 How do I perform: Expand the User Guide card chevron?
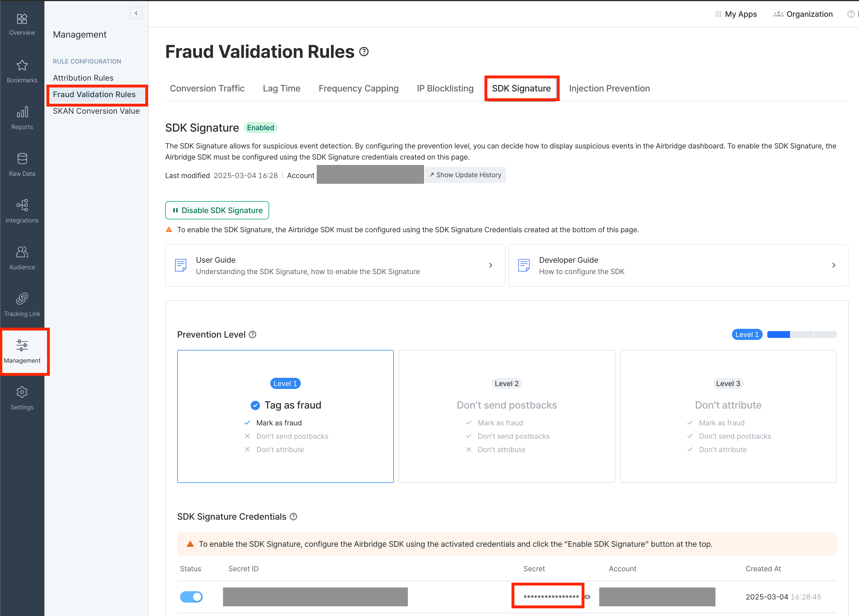tap(490, 265)
